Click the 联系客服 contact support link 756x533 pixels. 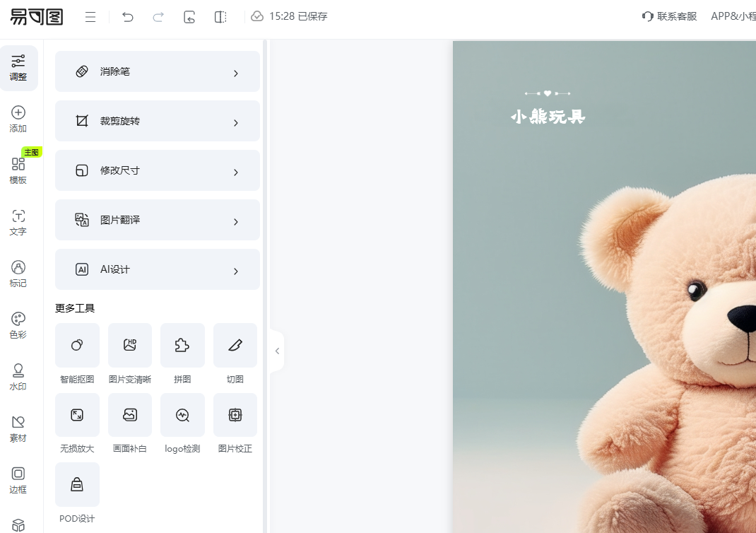670,16
